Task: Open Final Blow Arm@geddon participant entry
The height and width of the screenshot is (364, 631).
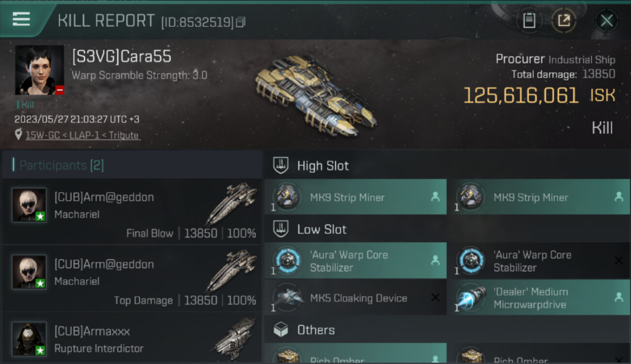Action: click(132, 212)
